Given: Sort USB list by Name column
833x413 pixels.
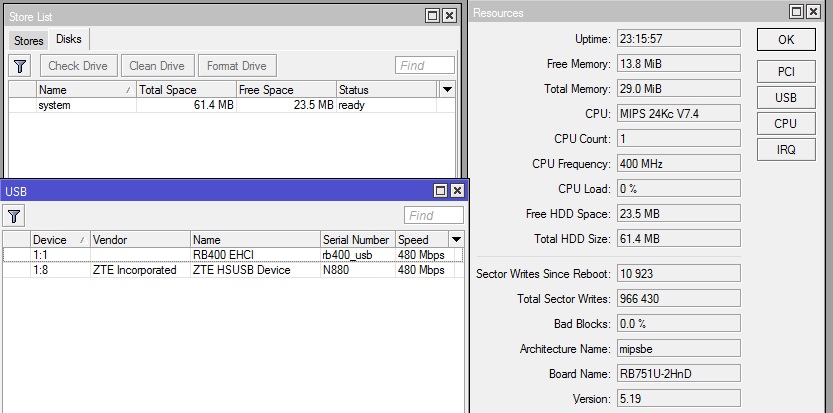Looking at the screenshot, I should point(256,240).
